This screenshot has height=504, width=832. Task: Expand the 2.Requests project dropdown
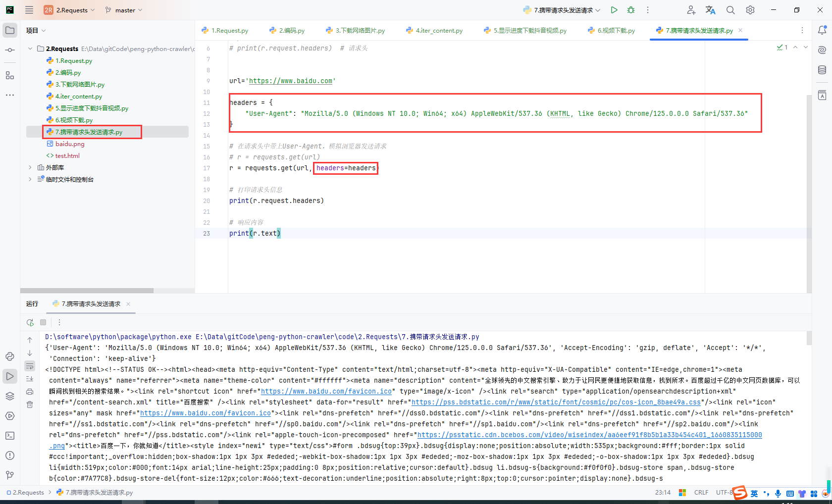(69, 10)
